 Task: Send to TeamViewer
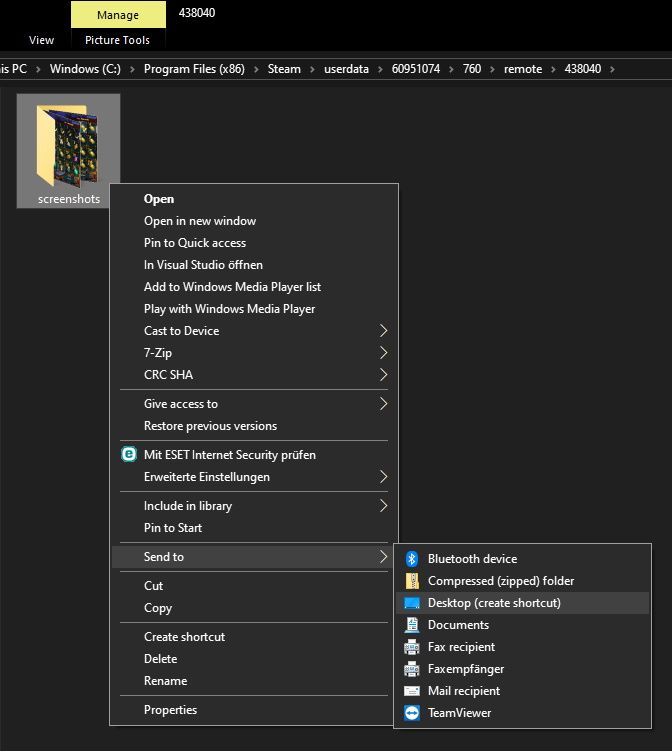(523, 713)
